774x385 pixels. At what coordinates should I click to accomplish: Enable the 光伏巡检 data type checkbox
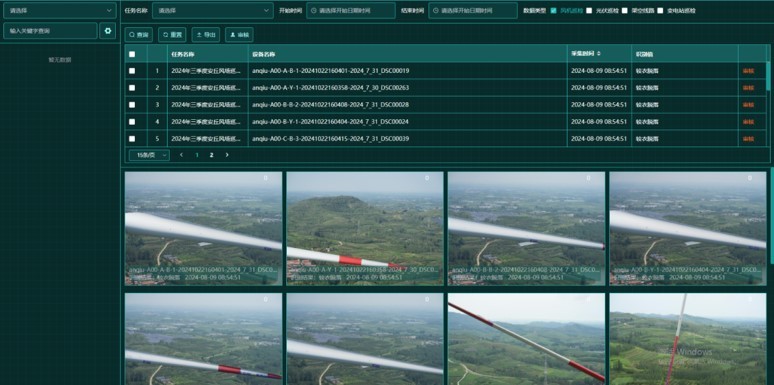click(x=589, y=10)
